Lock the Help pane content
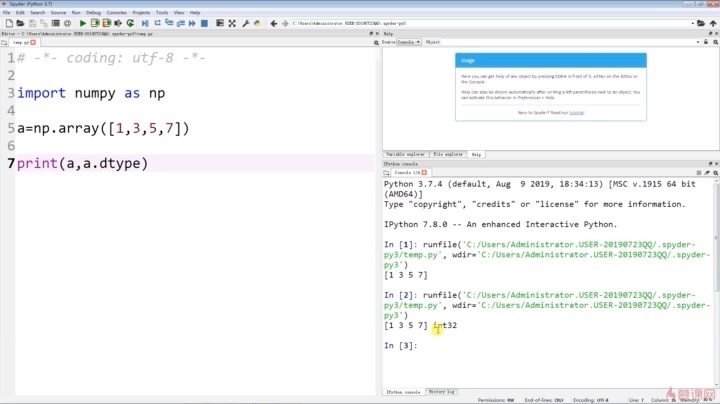Viewport: 720px width, 404px height. click(x=706, y=42)
